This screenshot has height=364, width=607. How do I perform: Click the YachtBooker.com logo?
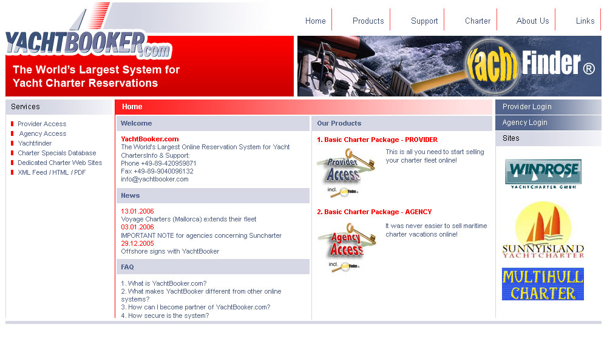(x=88, y=44)
